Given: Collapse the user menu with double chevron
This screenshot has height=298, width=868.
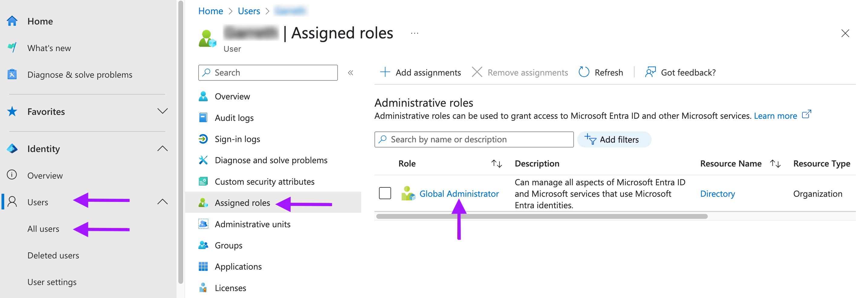Looking at the screenshot, I should point(351,73).
